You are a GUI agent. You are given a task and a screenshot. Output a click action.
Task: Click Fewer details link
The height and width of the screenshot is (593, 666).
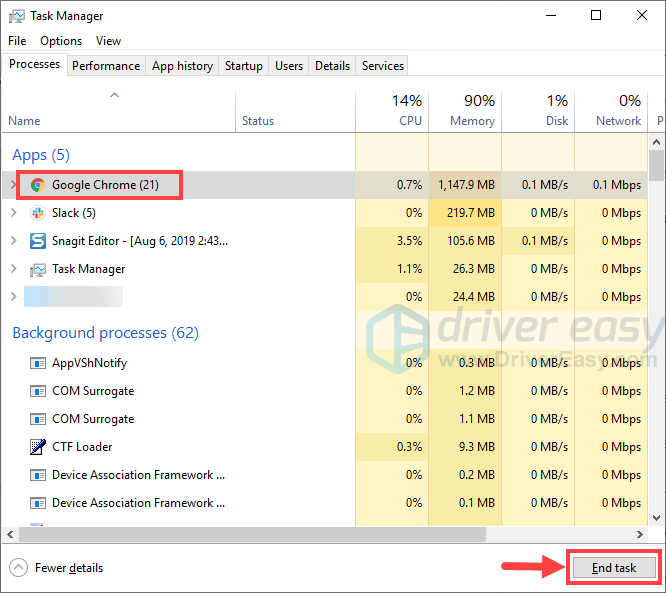click(69, 568)
